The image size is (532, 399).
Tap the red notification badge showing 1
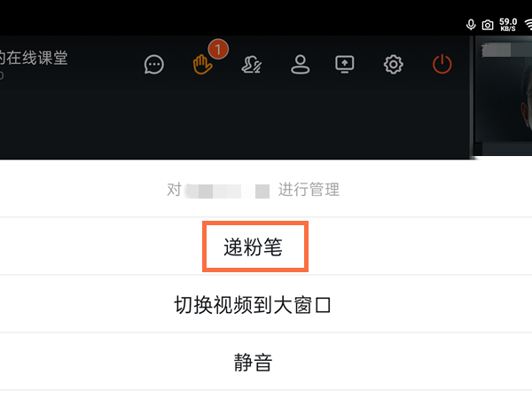coord(218,50)
